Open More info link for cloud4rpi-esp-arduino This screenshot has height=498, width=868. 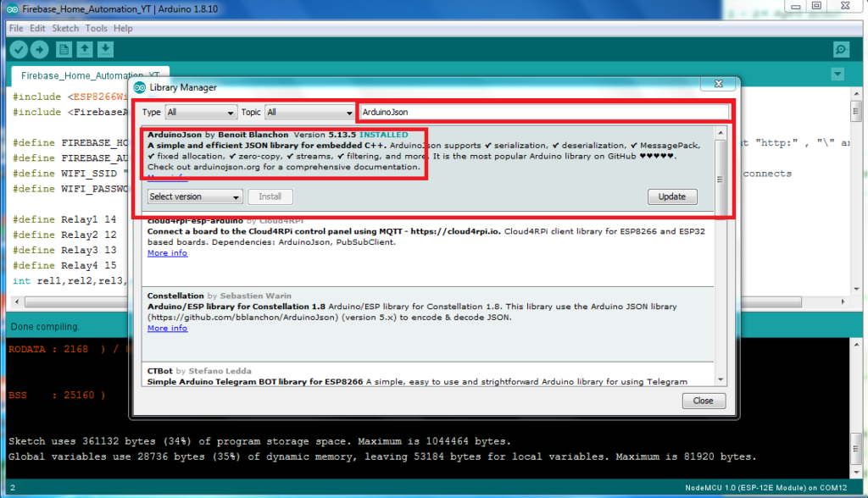click(x=167, y=253)
